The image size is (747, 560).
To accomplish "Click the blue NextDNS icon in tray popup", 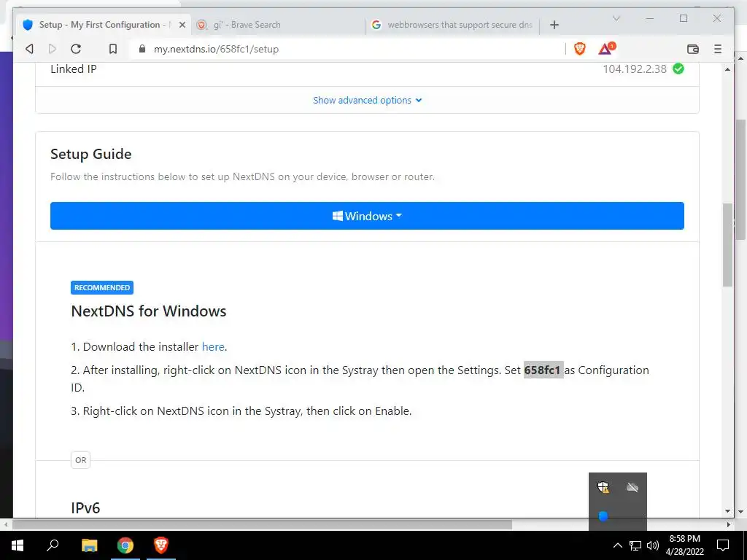I will coord(603,516).
